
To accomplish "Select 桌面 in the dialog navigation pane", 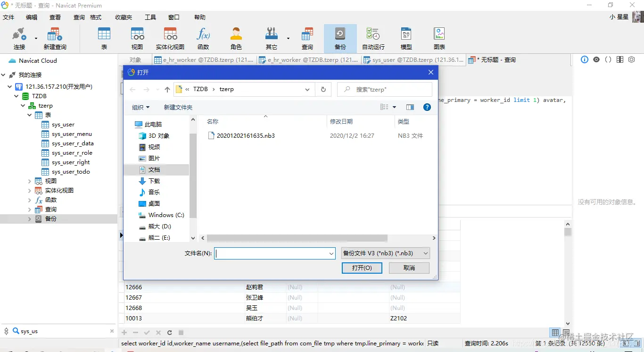I will coord(154,203).
